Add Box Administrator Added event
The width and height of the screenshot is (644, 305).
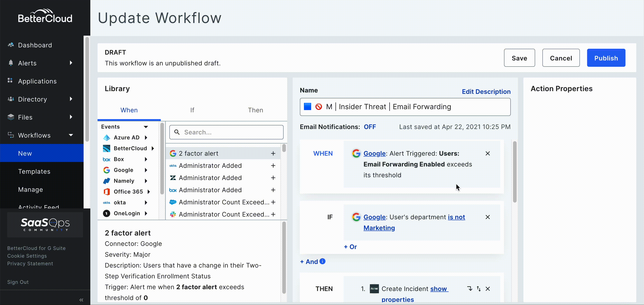[273, 190]
